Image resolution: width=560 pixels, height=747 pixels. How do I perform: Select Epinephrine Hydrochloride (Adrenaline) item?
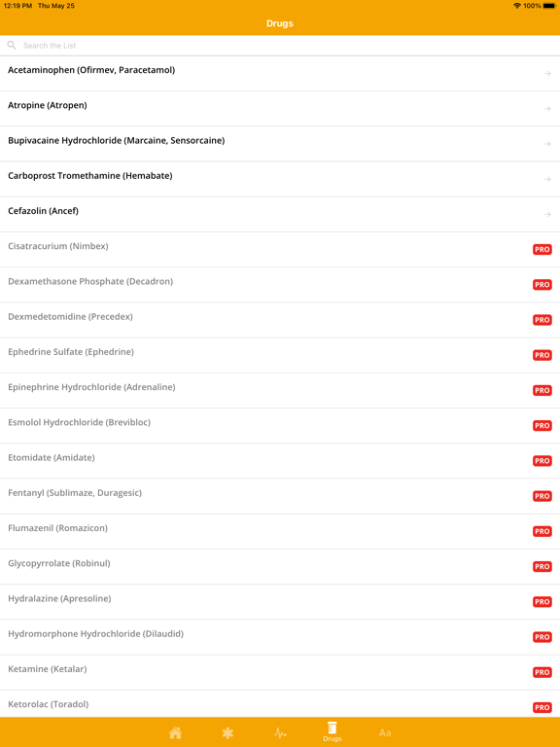pyautogui.click(x=280, y=391)
